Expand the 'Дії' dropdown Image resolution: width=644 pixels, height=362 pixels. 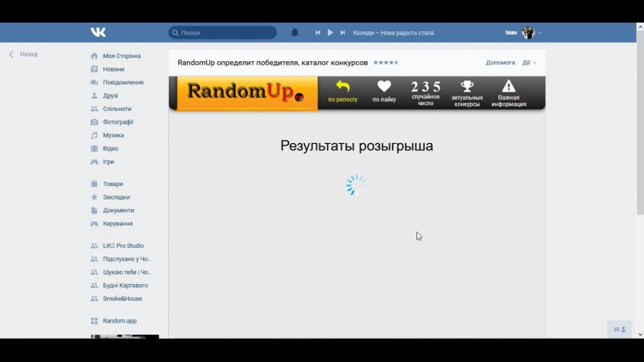[x=528, y=63]
